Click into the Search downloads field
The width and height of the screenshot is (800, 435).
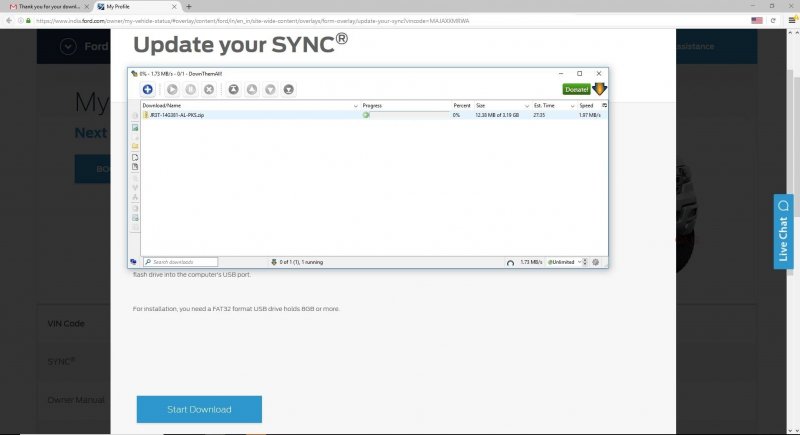181,262
